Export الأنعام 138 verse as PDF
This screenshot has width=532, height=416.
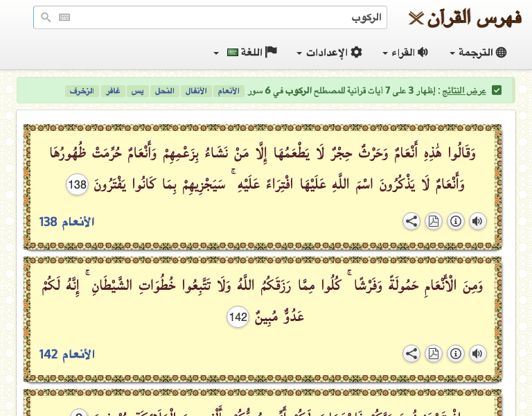[x=434, y=221]
